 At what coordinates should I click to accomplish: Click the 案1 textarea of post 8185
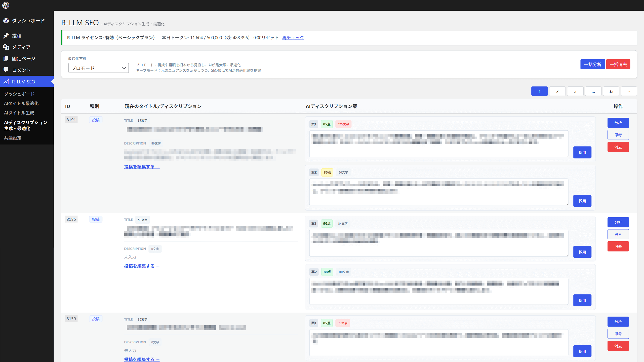click(x=439, y=243)
